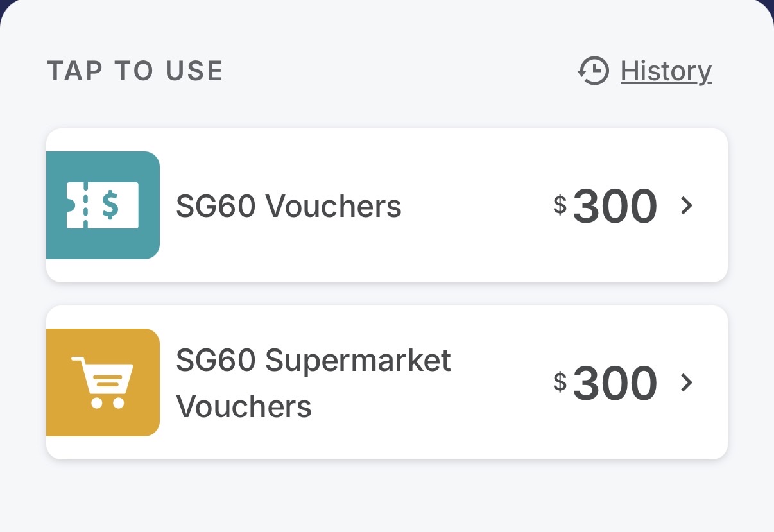
Task: Click the word Vouchers under SG60 Supermarket
Action: pos(244,406)
